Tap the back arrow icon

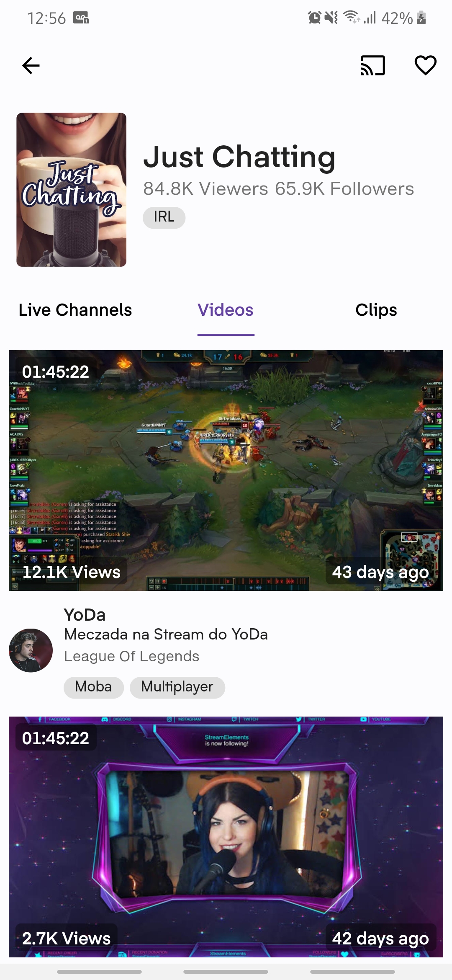pos(31,66)
